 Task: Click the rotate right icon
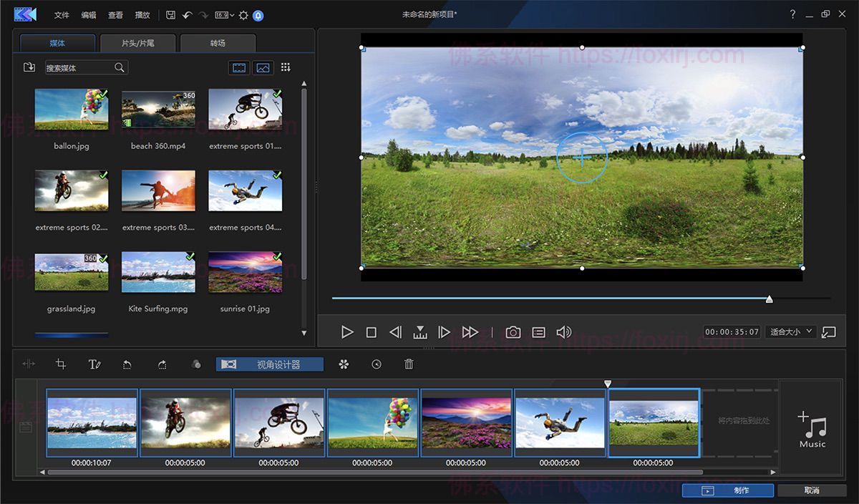[x=162, y=364]
